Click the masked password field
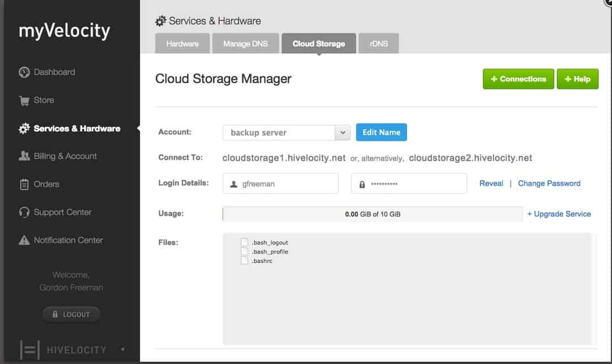This screenshot has width=612, height=364. click(x=409, y=183)
